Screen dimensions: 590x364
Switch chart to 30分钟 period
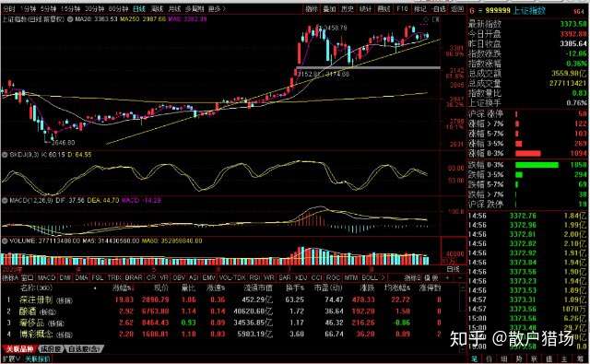(94, 8)
